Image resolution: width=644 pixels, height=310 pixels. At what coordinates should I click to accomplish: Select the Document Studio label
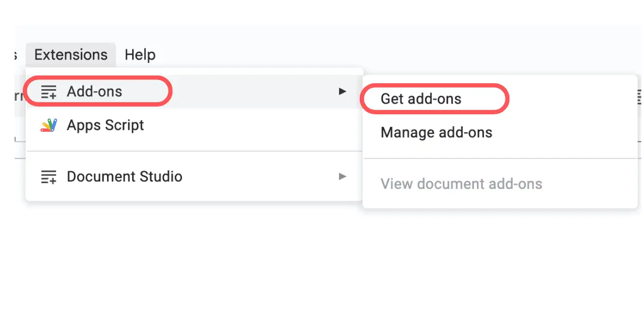[x=124, y=177]
